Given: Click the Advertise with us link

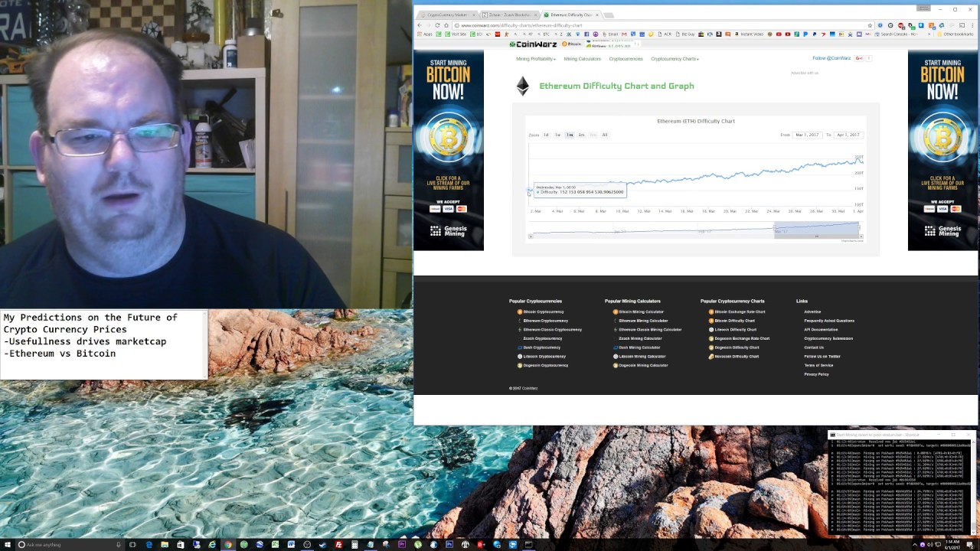Looking at the screenshot, I should coord(805,73).
